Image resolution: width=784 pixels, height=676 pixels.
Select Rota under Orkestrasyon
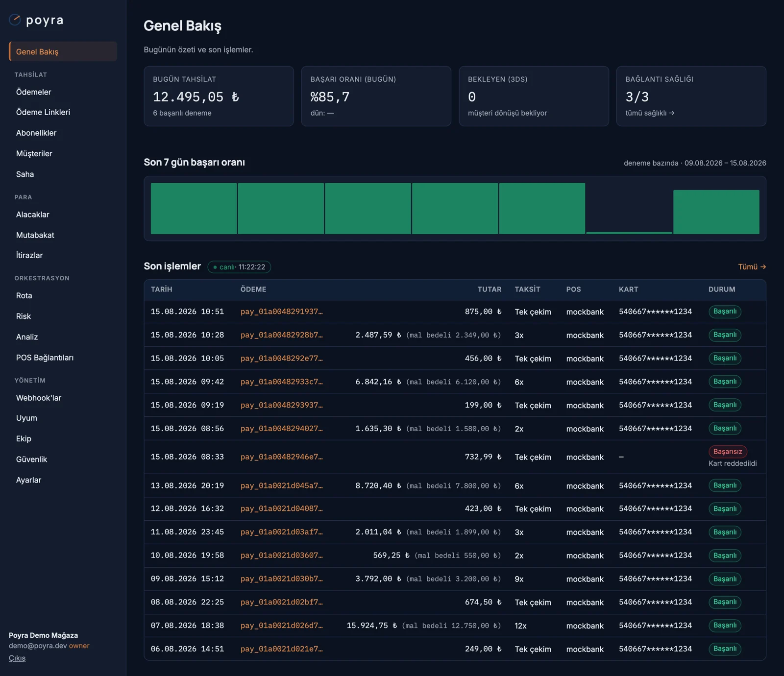(24, 295)
